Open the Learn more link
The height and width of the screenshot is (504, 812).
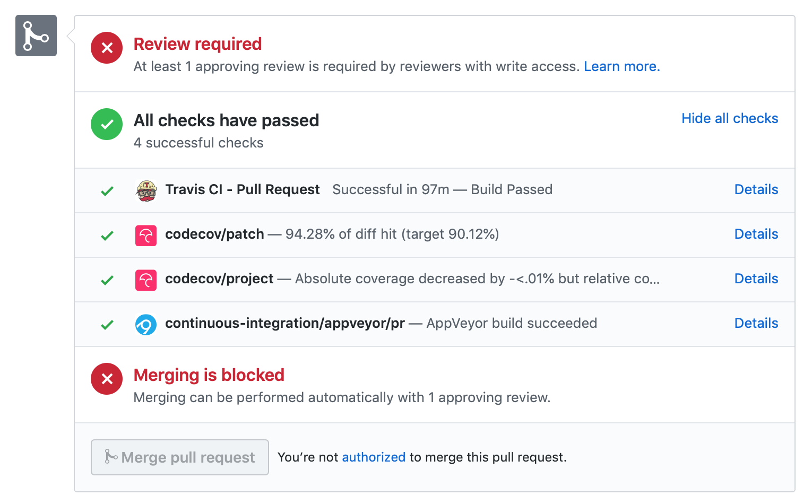click(x=621, y=66)
